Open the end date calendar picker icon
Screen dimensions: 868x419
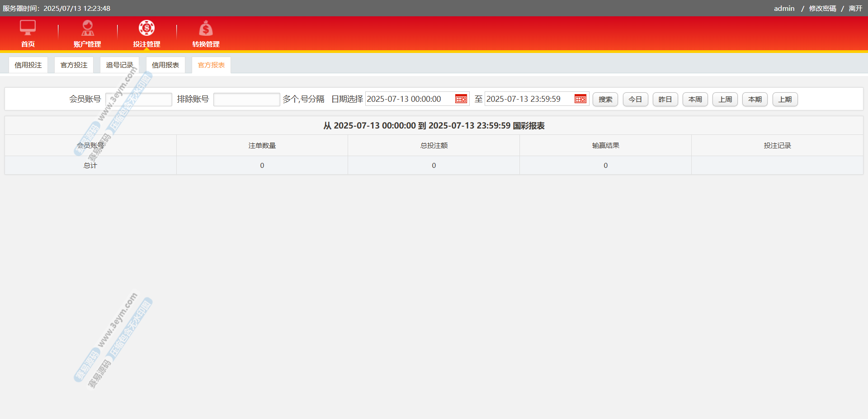coord(580,99)
